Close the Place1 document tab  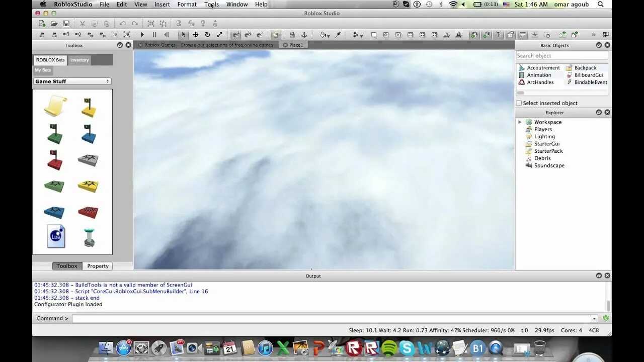coord(285,45)
